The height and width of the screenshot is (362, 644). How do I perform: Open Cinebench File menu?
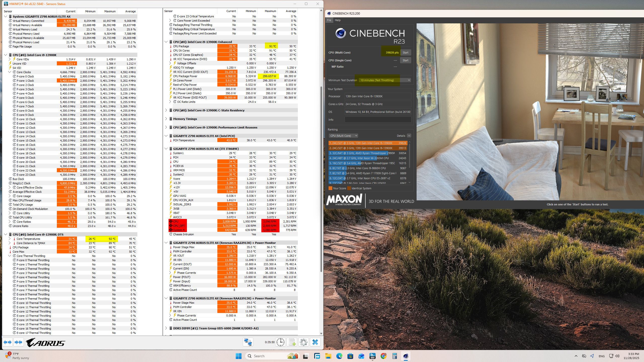(329, 20)
